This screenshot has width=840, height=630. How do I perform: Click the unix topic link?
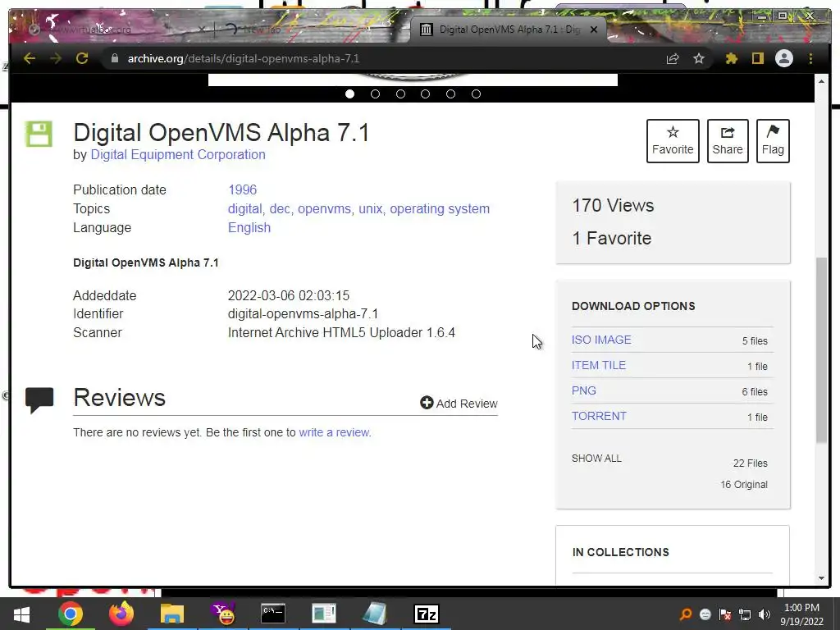[371, 208]
